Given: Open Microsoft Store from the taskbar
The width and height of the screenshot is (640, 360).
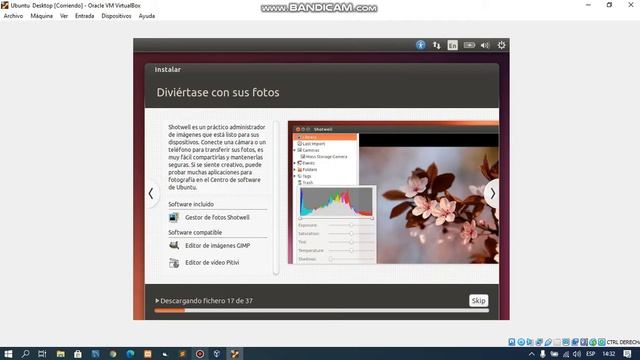Looking at the screenshot, I should (x=78, y=354).
